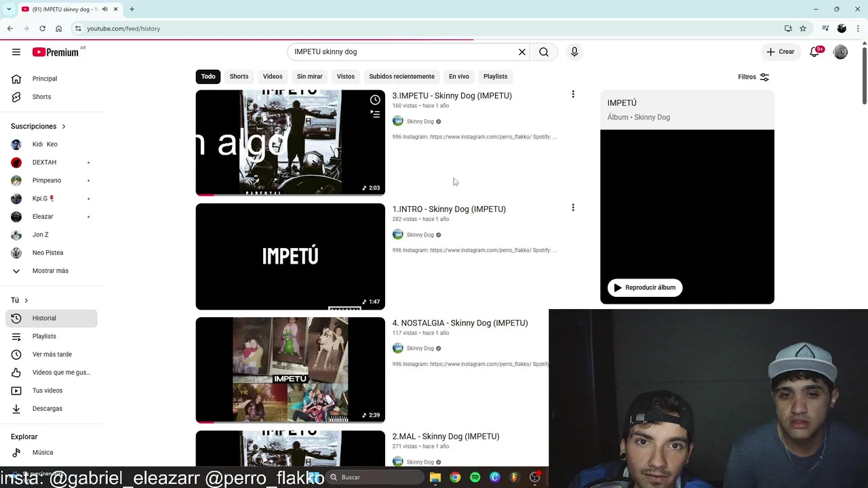The height and width of the screenshot is (488, 868).
Task: Open the tab search dropdown arrow
Action: coord(8,9)
